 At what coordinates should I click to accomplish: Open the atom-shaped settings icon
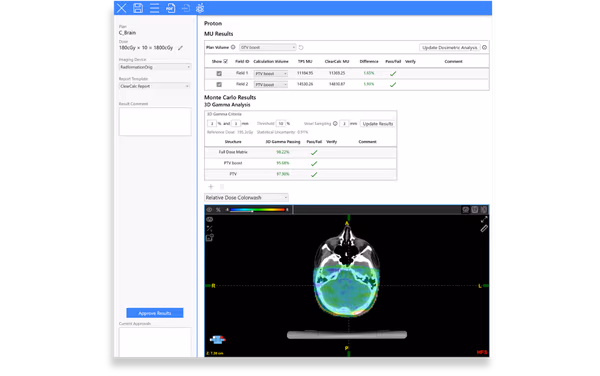[200, 8]
